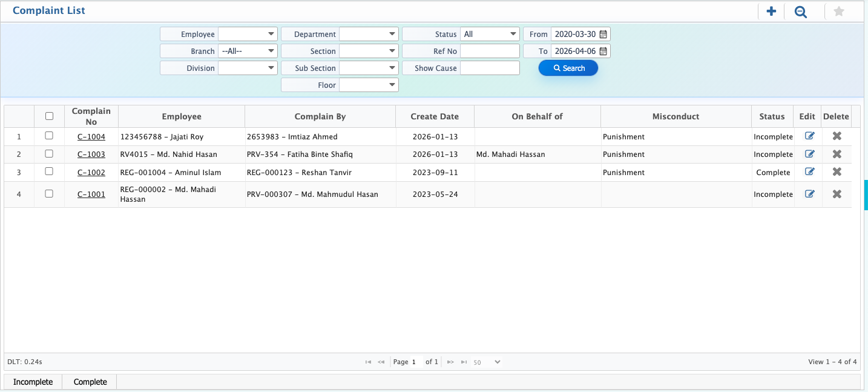Check the row for Aminul Islam

49,171
